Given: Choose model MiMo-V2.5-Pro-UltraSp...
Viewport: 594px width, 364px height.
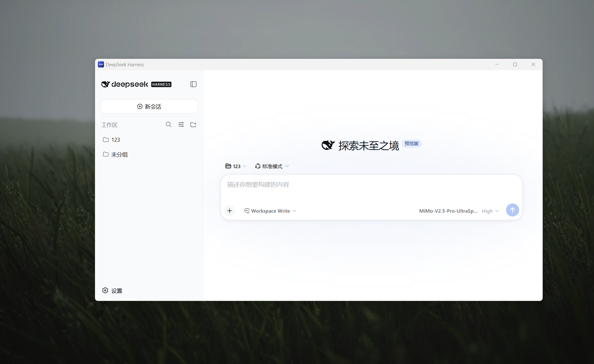Looking at the screenshot, I should coord(448,211).
